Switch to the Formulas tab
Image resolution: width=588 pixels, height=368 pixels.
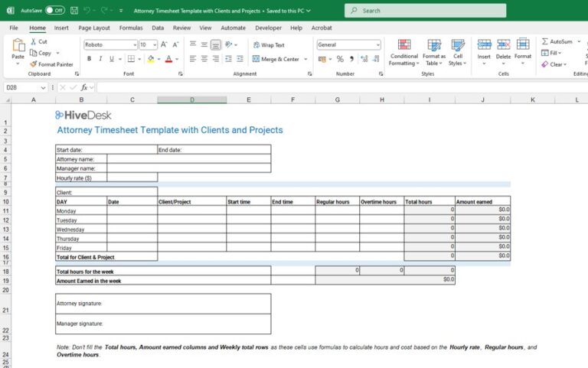(x=131, y=28)
